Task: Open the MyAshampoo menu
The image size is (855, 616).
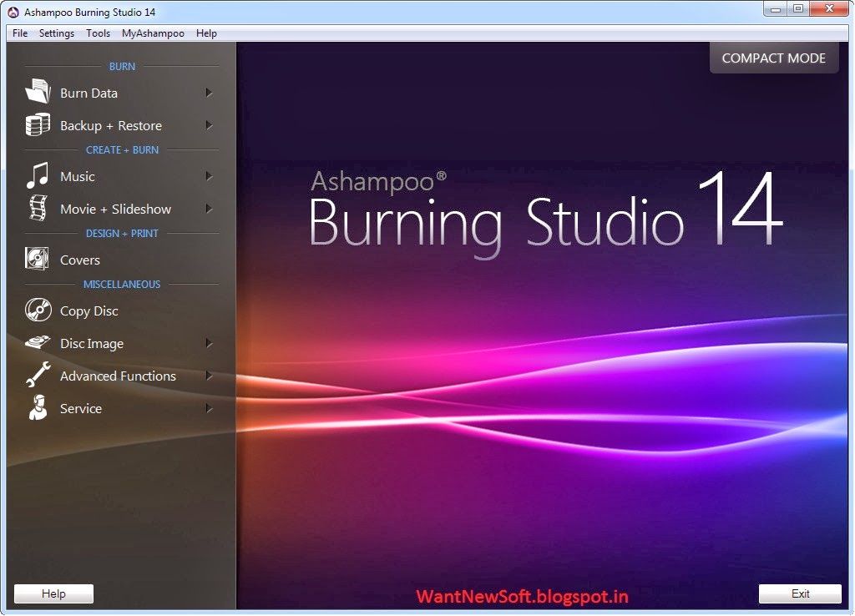Action: point(154,33)
